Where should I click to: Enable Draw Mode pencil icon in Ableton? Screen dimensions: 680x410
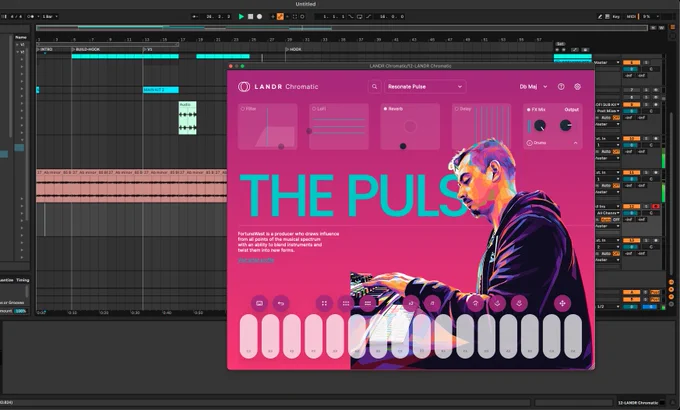tap(600, 16)
